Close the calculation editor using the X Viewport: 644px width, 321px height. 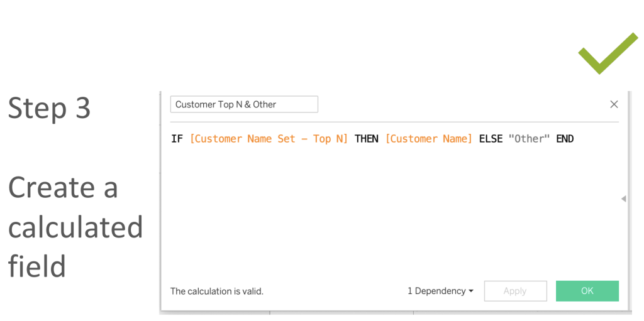pos(614,104)
